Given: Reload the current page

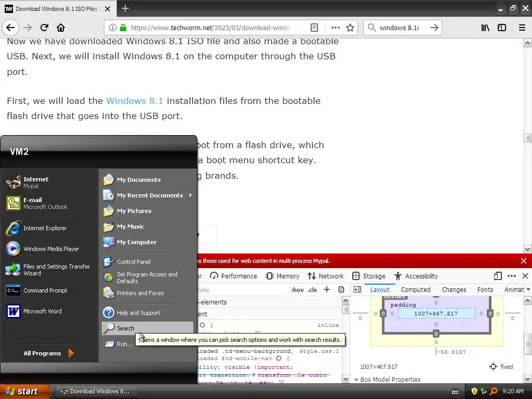Looking at the screenshot, I should [x=44, y=28].
